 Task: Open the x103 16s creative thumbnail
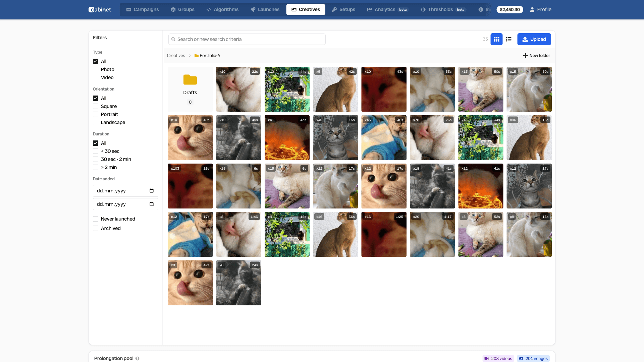coord(190,186)
